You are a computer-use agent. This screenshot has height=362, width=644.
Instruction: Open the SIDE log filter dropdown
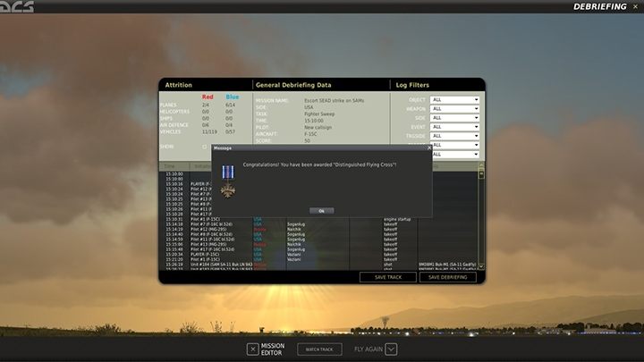(x=455, y=118)
